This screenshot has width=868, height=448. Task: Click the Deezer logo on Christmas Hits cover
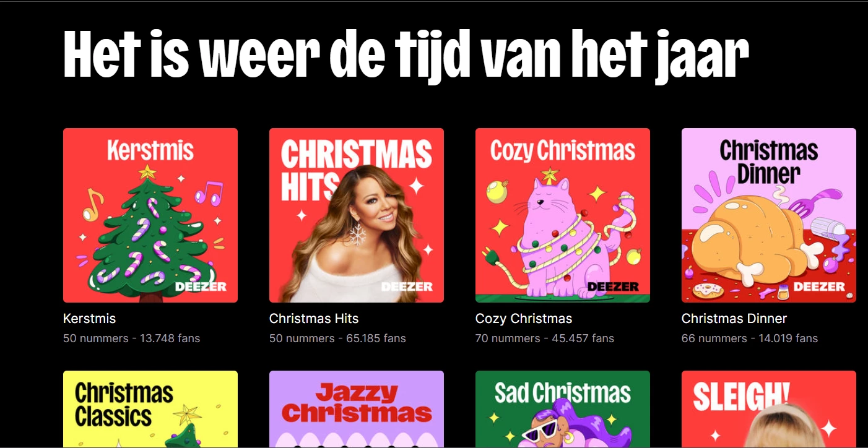407,286
